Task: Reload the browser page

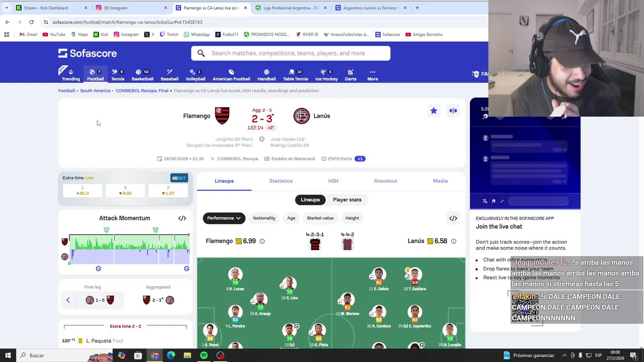Action: tap(31, 22)
